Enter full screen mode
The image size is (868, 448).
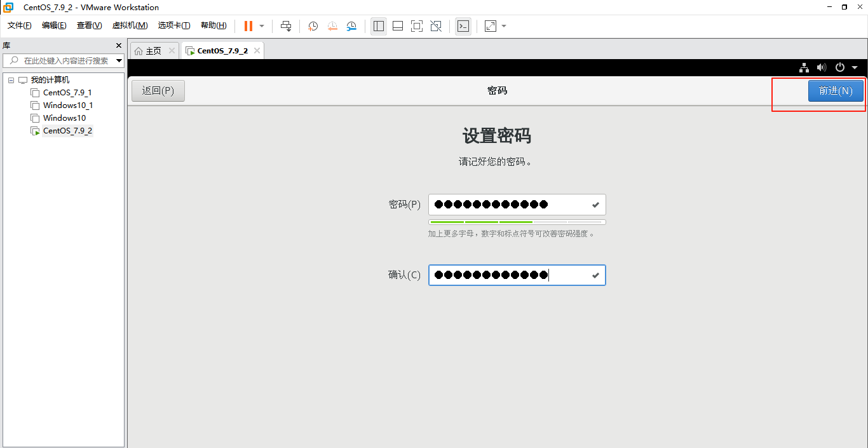417,26
